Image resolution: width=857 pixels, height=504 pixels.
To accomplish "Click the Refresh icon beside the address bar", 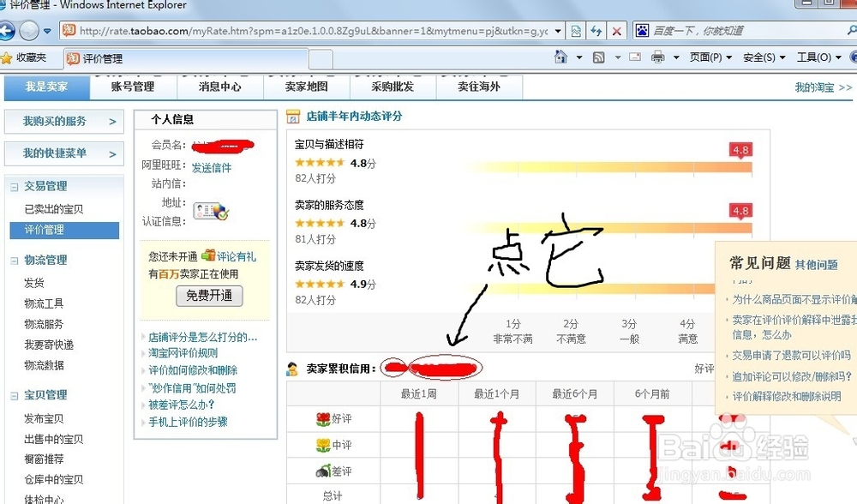I will tap(597, 30).
